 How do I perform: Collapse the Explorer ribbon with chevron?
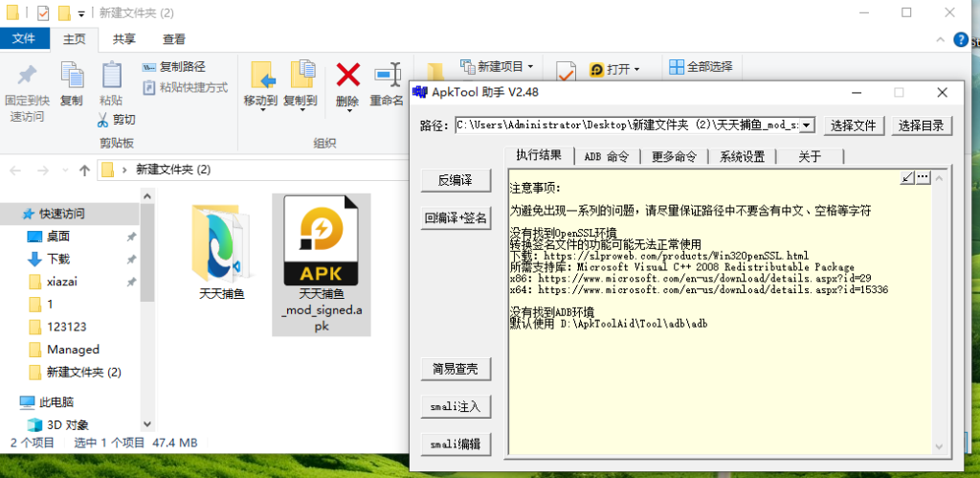[x=940, y=39]
